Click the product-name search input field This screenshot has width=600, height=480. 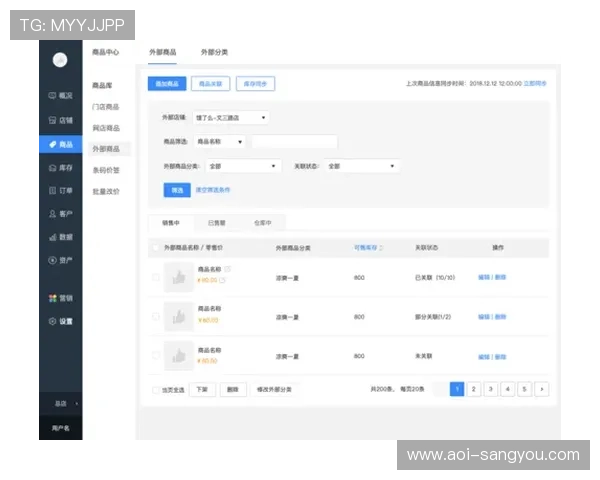pyautogui.click(x=294, y=142)
